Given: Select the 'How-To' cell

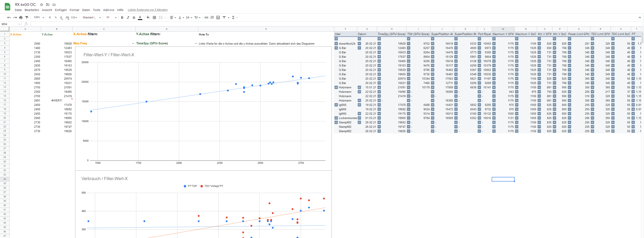Looking at the screenshot, I should [x=266, y=34].
